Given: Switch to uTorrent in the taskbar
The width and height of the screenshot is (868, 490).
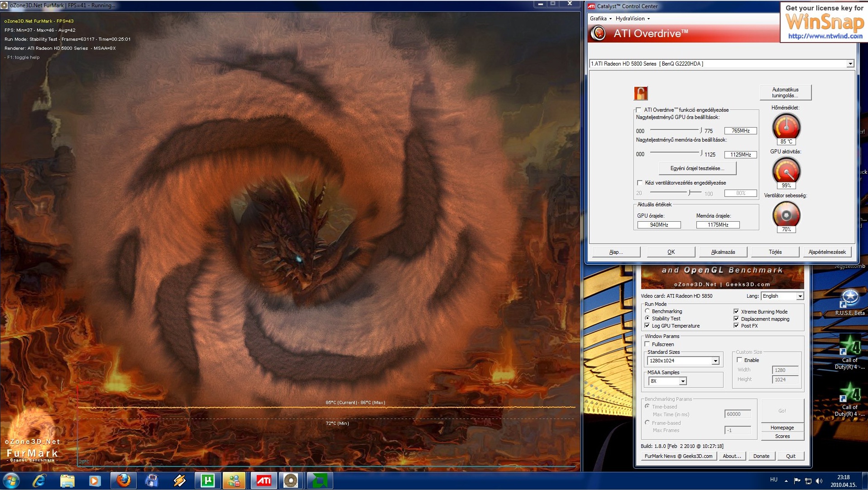Looking at the screenshot, I should pos(208,480).
